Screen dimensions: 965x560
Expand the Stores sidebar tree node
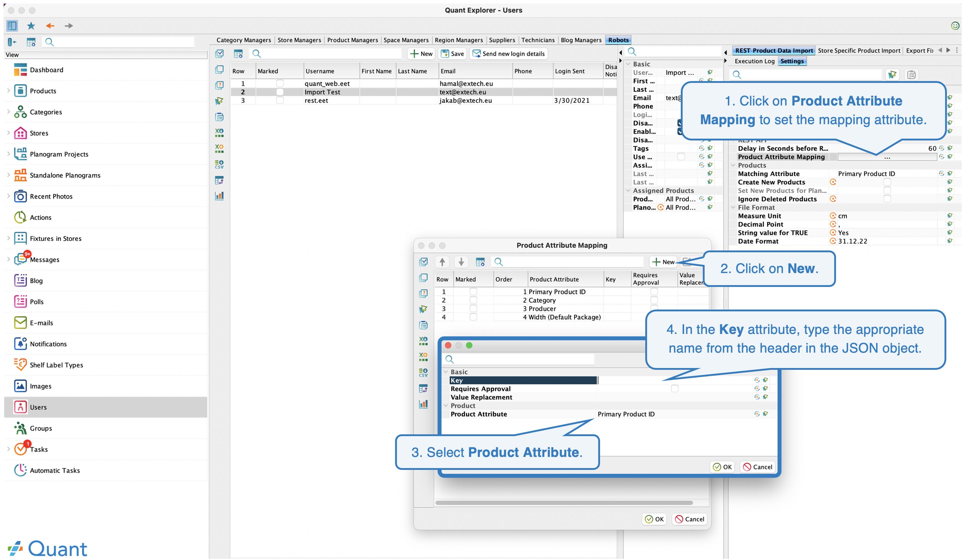pyautogui.click(x=8, y=133)
